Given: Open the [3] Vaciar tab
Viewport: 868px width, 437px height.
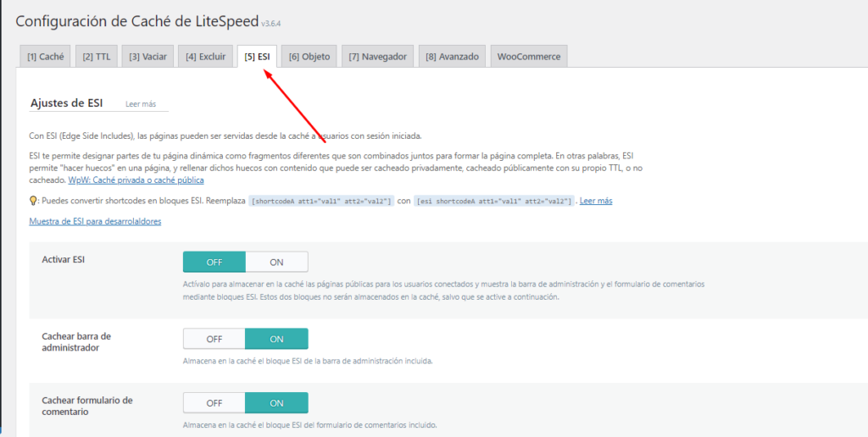Looking at the screenshot, I should [147, 57].
